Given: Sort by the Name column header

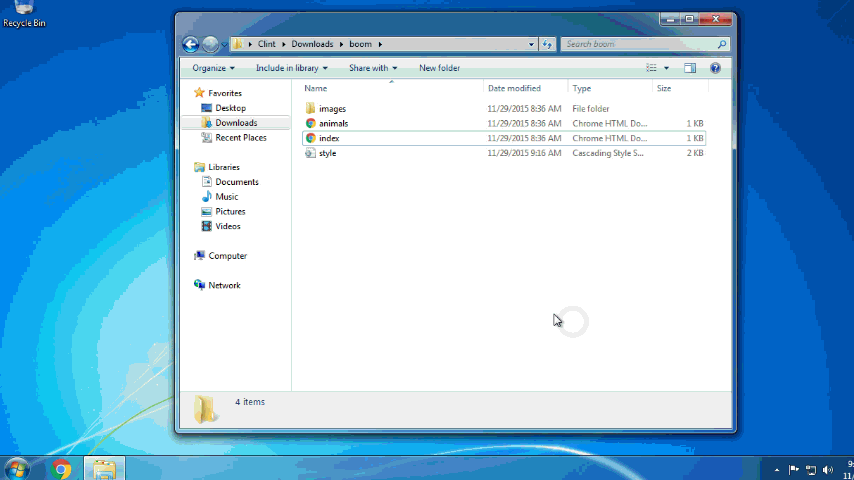Looking at the screenshot, I should 315,88.
